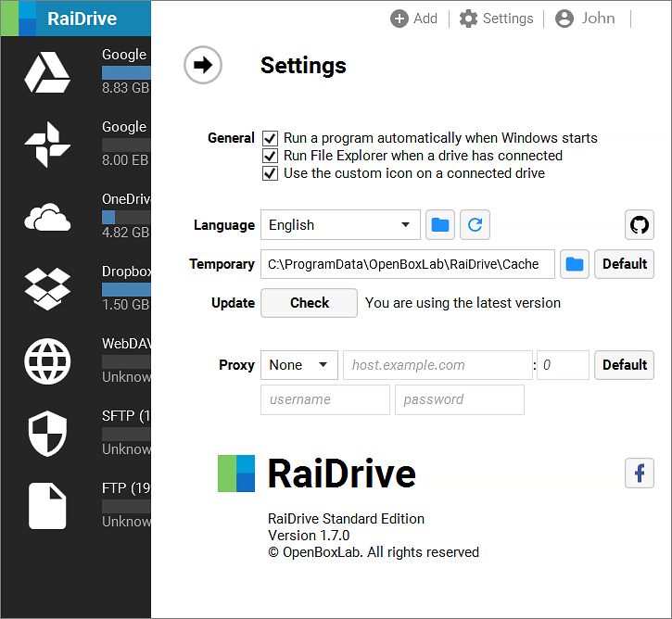Open the OneDrive cloud icon entry
Image resolution: width=672 pixels, height=619 pixels.
[x=47, y=217]
